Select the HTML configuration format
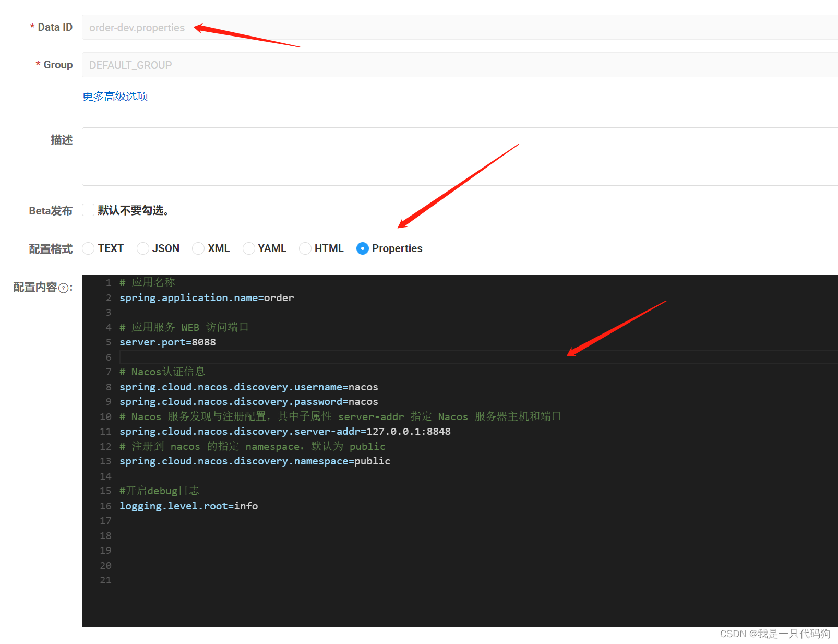 tap(305, 248)
